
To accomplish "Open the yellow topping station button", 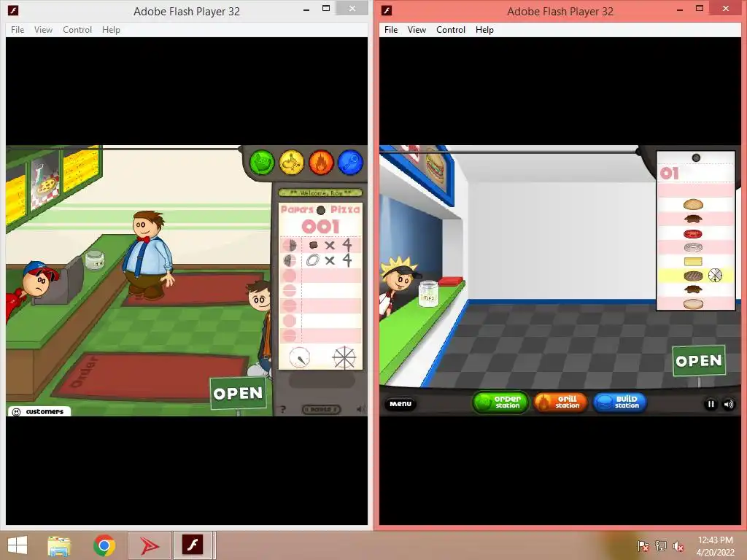I will coord(292,163).
